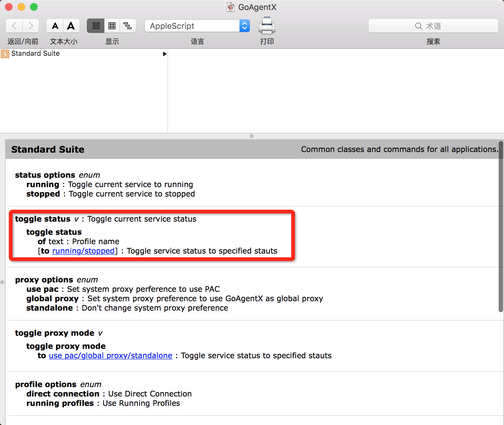Select Standard Suite in the browser list

coord(84,54)
